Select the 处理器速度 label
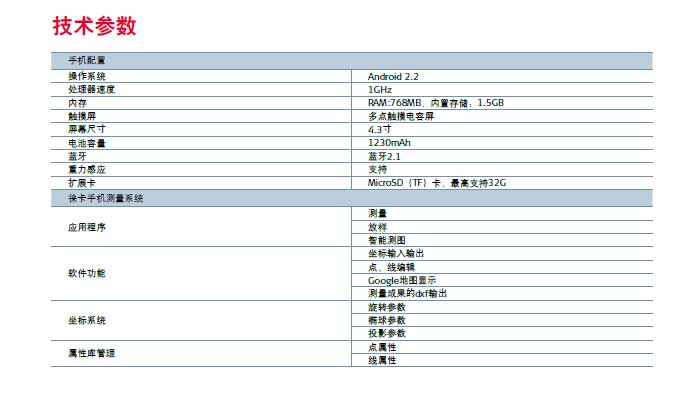 point(91,89)
